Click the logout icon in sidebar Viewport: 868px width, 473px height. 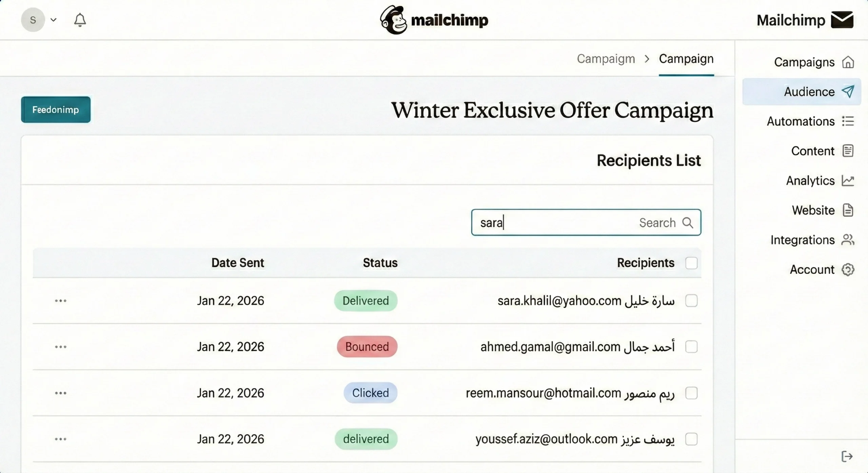847,456
